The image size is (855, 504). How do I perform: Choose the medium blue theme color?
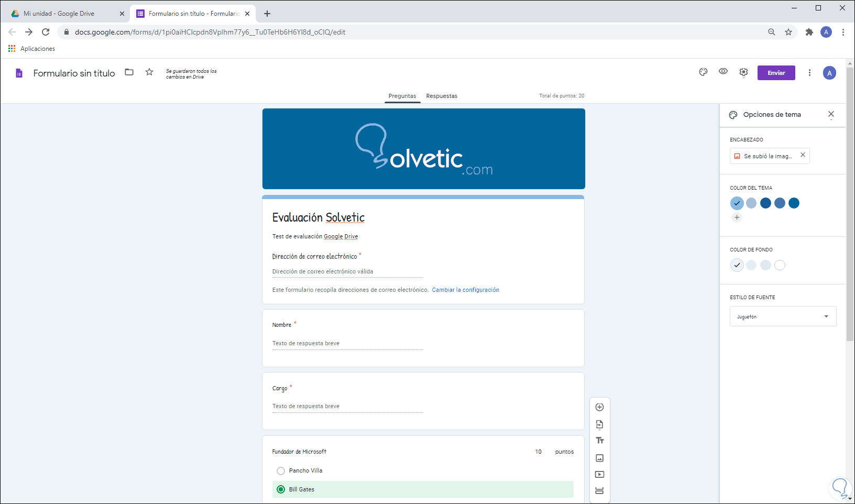pos(780,203)
